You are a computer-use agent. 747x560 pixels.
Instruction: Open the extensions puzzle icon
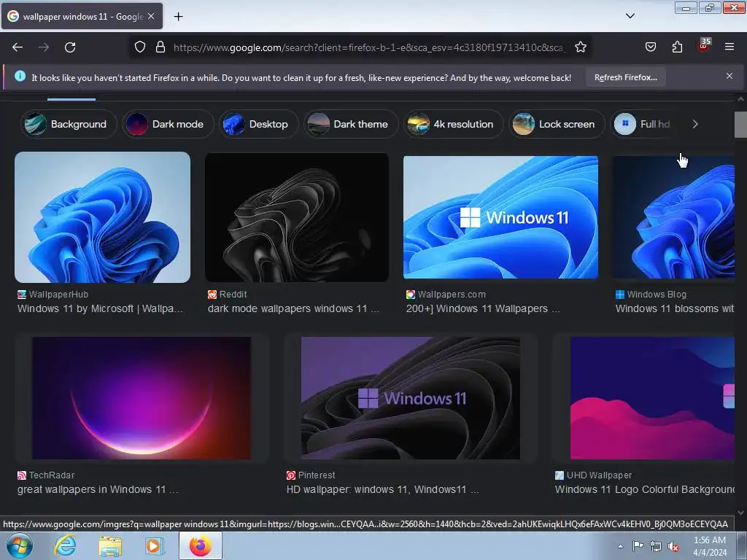click(x=677, y=47)
